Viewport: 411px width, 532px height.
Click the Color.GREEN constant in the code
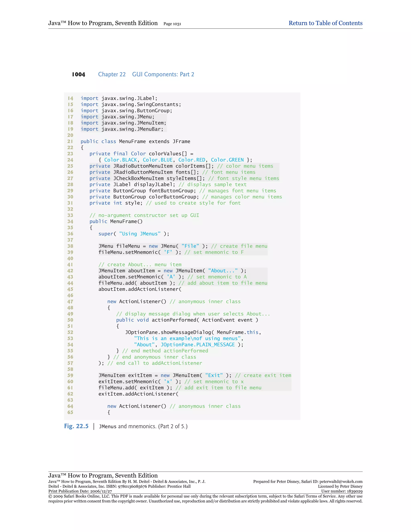point(227,160)
